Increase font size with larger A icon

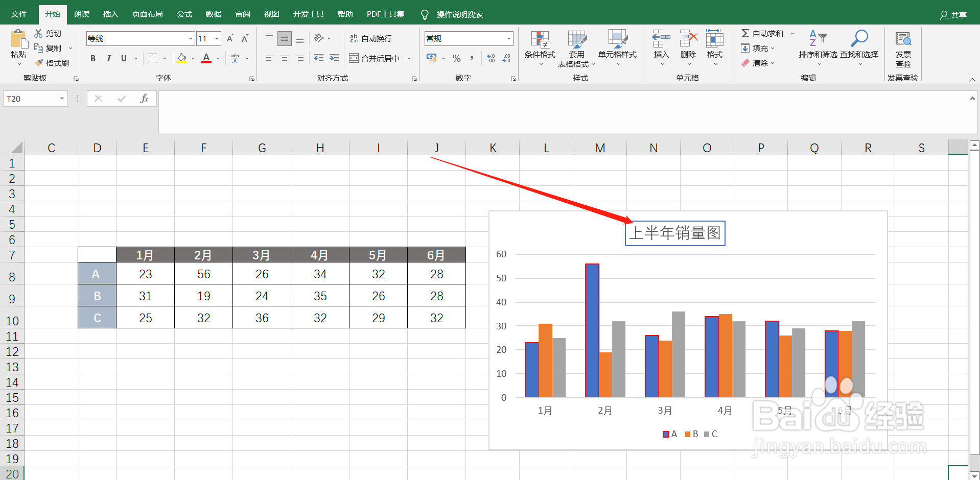pos(230,38)
